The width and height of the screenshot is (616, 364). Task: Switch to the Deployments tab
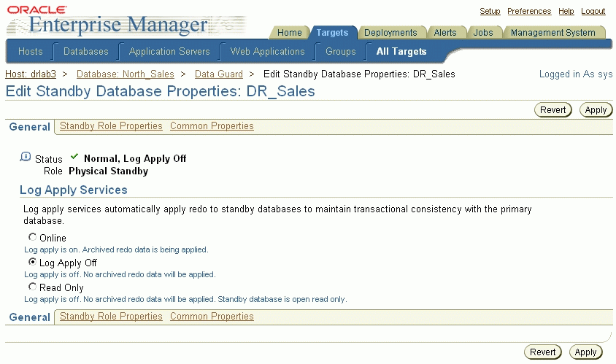coord(390,33)
